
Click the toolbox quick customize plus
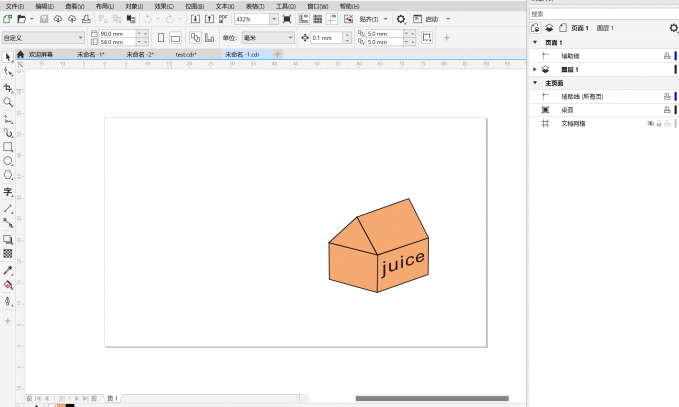point(8,321)
